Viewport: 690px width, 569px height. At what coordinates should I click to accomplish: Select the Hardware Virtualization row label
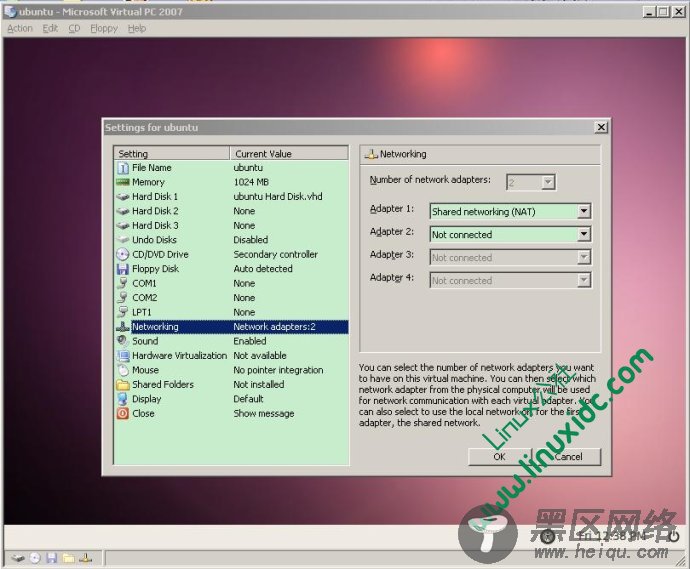(x=180, y=356)
